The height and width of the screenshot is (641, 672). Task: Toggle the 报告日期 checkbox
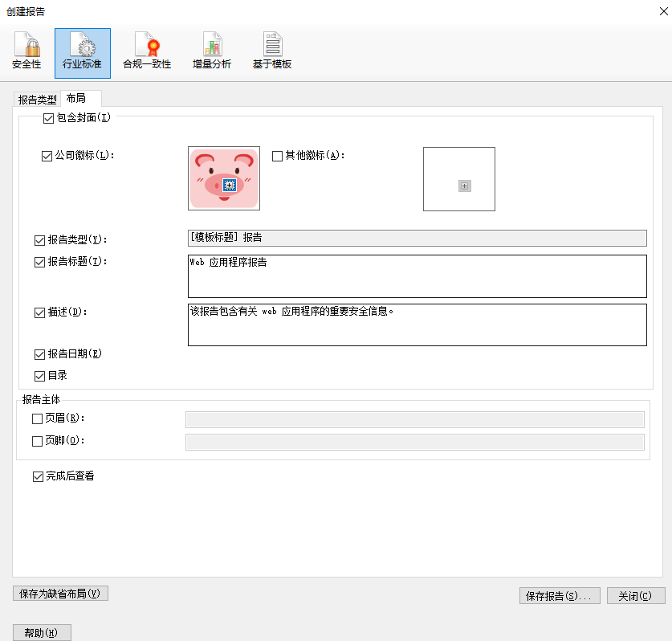coord(39,354)
